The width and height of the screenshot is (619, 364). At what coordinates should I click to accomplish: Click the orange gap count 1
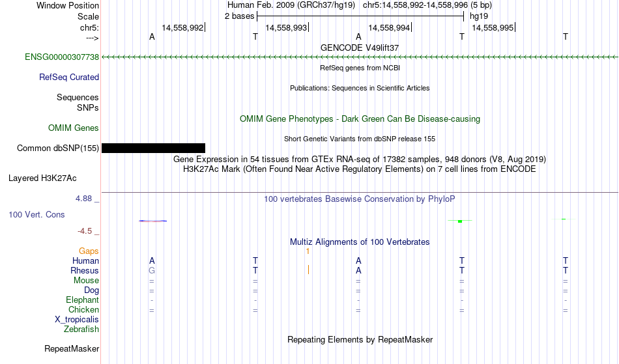tap(308, 251)
